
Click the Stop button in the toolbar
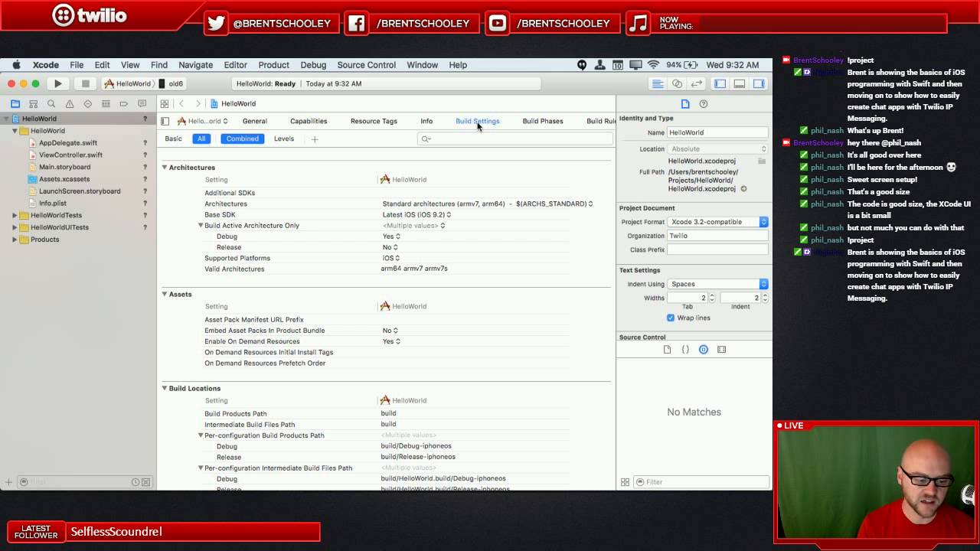(x=85, y=83)
